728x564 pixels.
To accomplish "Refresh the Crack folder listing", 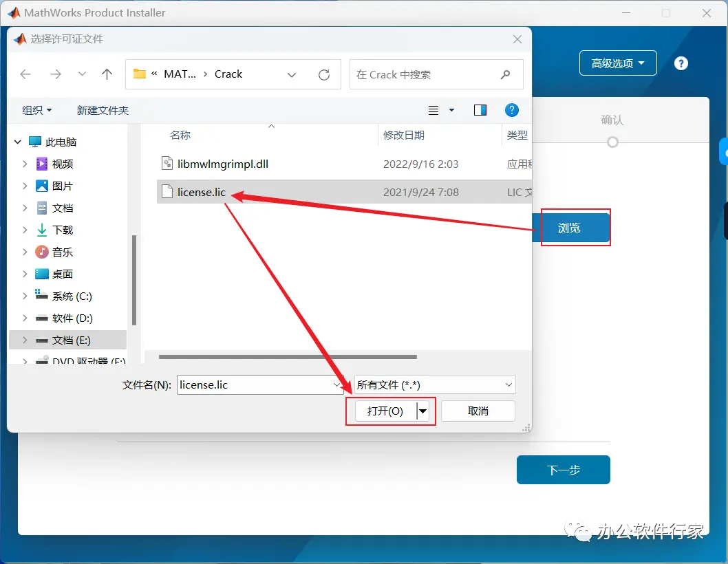I will click(324, 74).
